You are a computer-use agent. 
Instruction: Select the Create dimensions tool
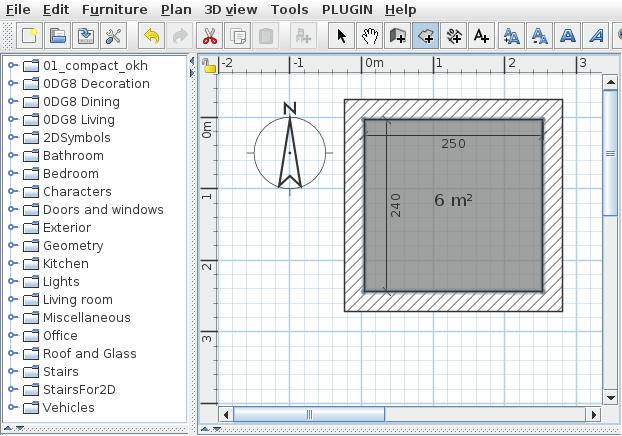click(453, 36)
